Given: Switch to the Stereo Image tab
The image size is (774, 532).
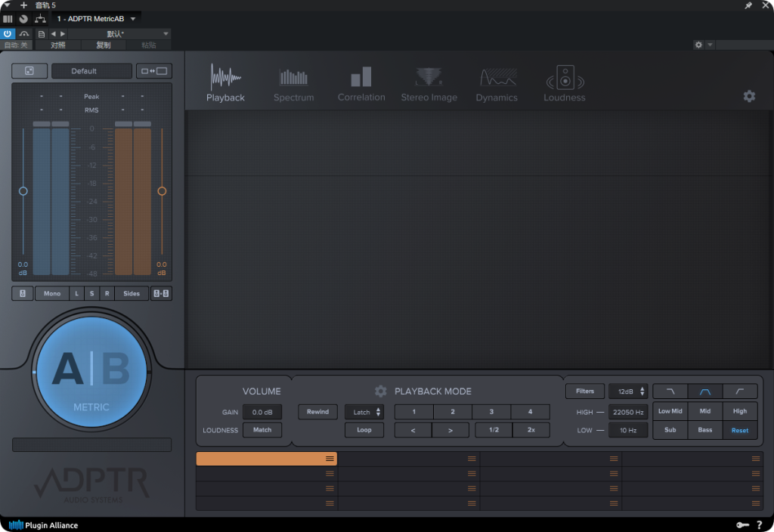Looking at the screenshot, I should pos(429,85).
